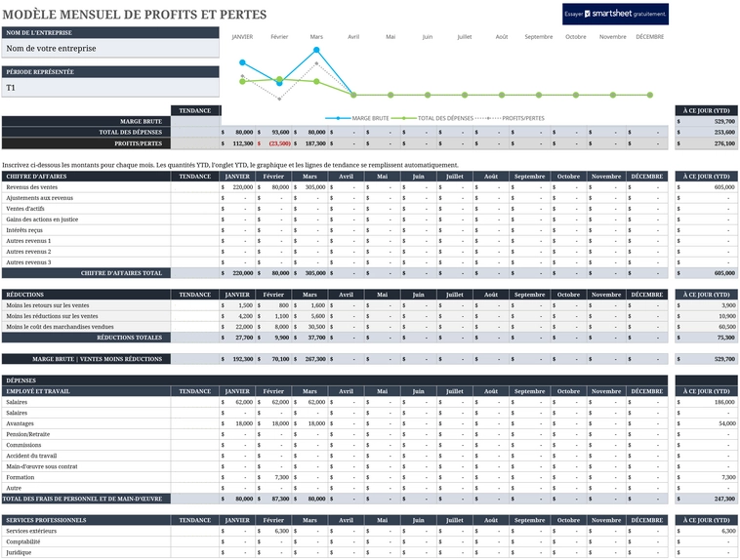Select YTD total revenue 605,000 in total row
The height and width of the screenshot is (560, 740).
click(707, 273)
